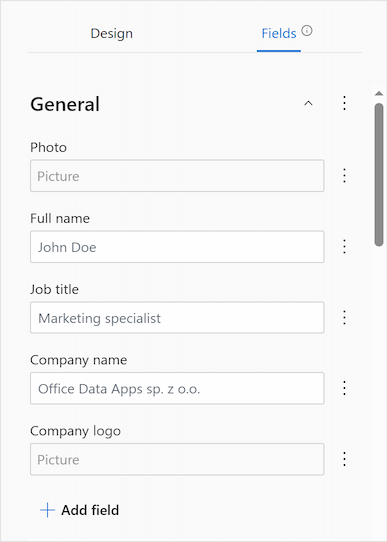Click the Add field button
This screenshot has width=387, height=542.
coord(79,510)
